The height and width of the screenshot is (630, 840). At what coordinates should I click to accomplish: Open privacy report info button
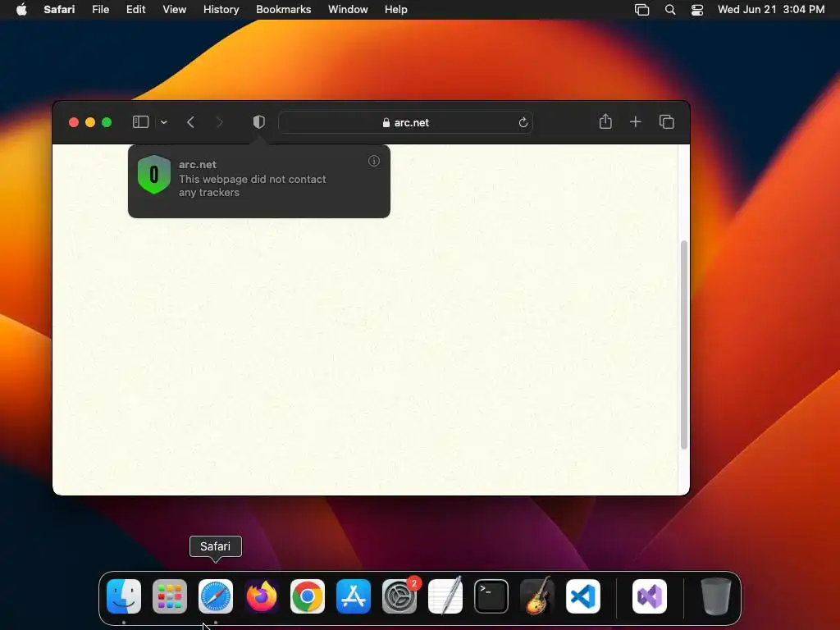click(374, 161)
